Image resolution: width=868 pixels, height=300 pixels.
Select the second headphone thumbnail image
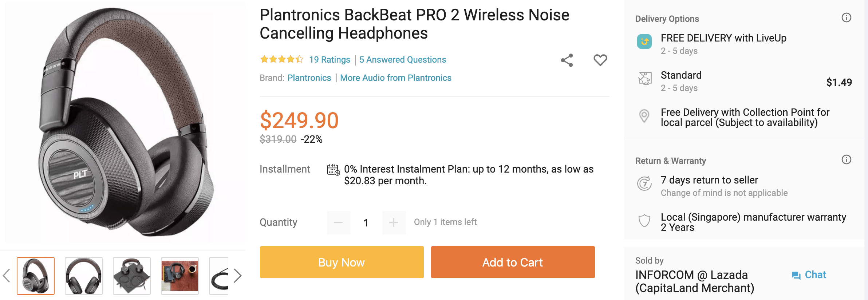pos(84,276)
